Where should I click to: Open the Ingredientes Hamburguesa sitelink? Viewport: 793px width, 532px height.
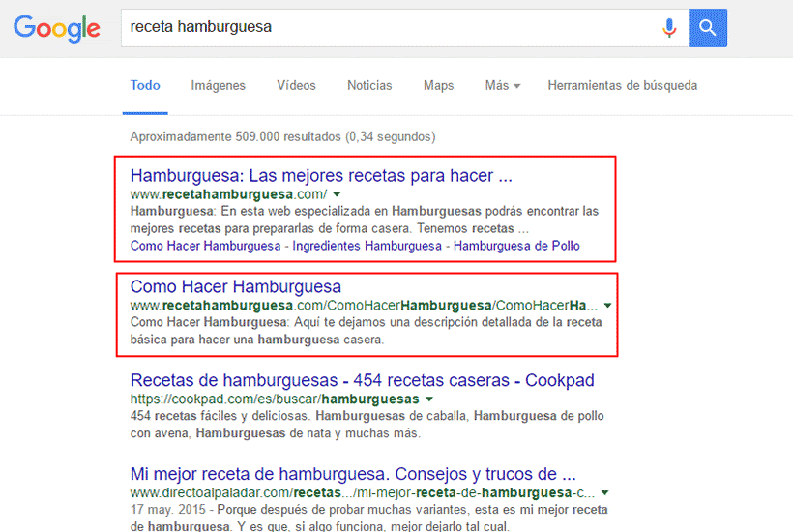(x=367, y=246)
